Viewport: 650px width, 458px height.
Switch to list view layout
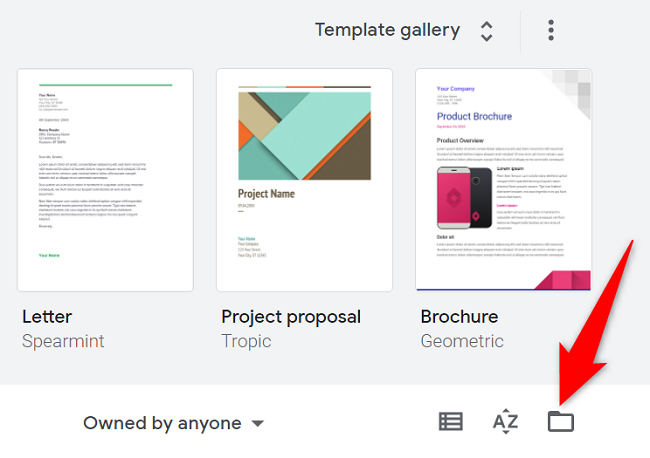click(x=451, y=422)
